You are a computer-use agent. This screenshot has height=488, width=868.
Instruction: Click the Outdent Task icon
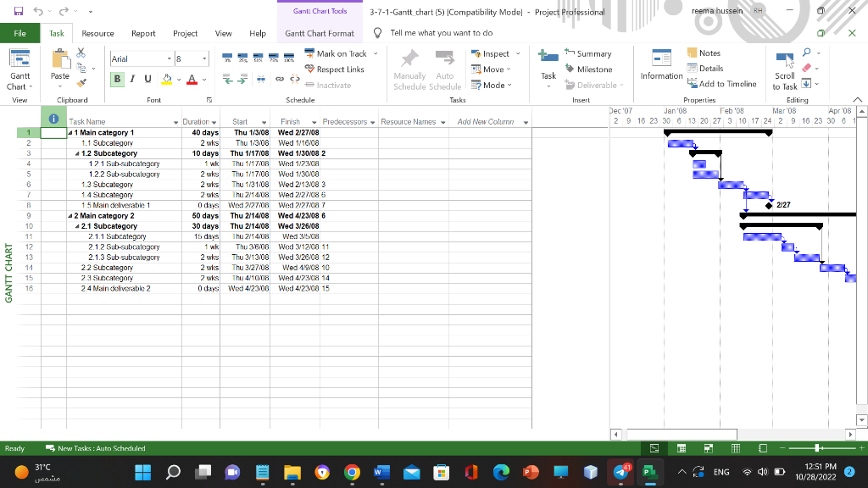(x=227, y=79)
